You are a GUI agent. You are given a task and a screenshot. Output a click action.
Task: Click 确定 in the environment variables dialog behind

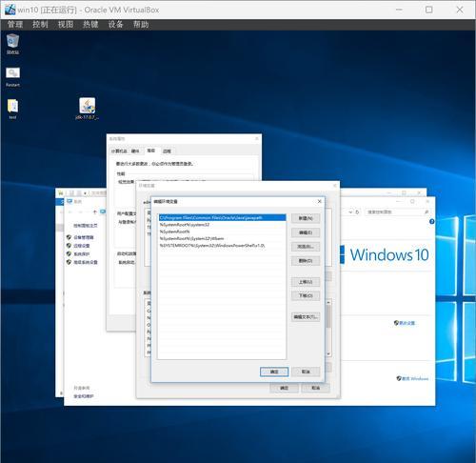click(x=284, y=388)
